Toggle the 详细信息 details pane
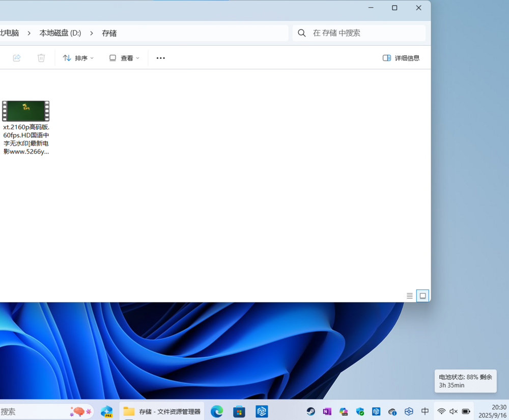Viewport: 509px width, 420px height. pyautogui.click(x=401, y=58)
